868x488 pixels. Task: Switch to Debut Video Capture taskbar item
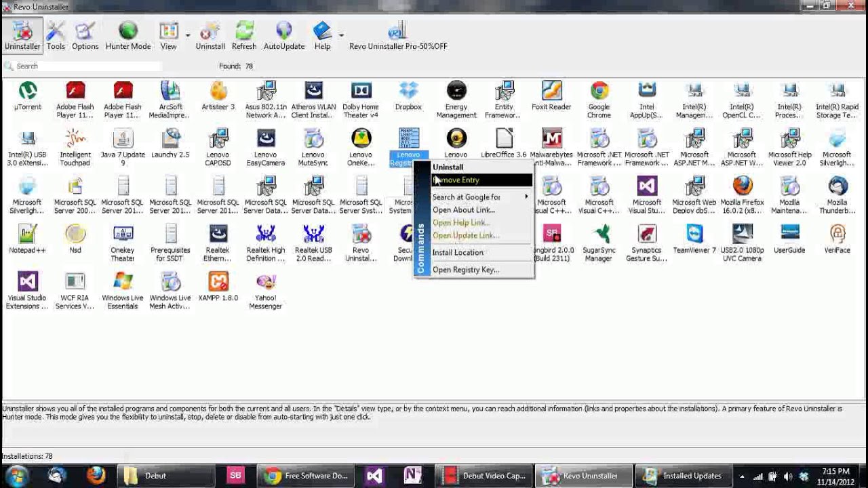tap(484, 475)
